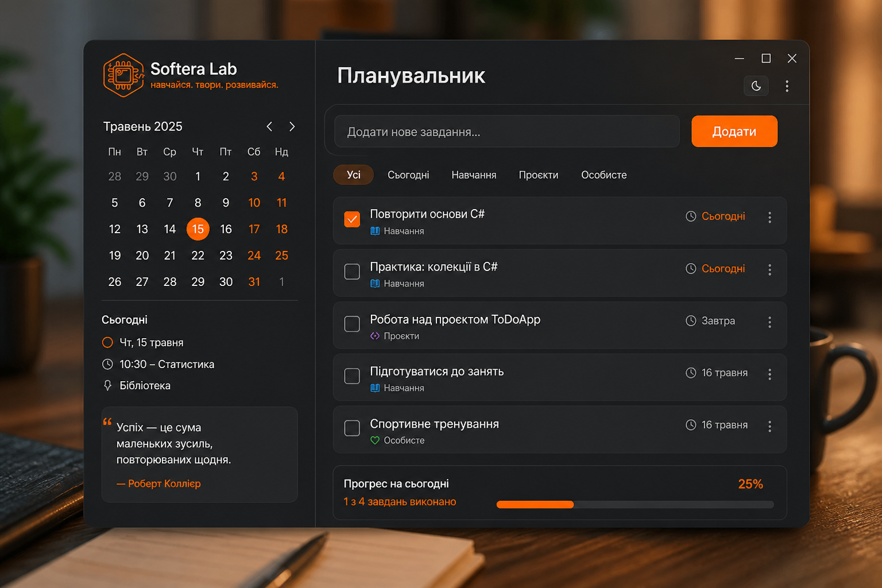Open options for 'Робота над проєктом ToDoApp'
882x588 pixels.
click(x=769, y=322)
